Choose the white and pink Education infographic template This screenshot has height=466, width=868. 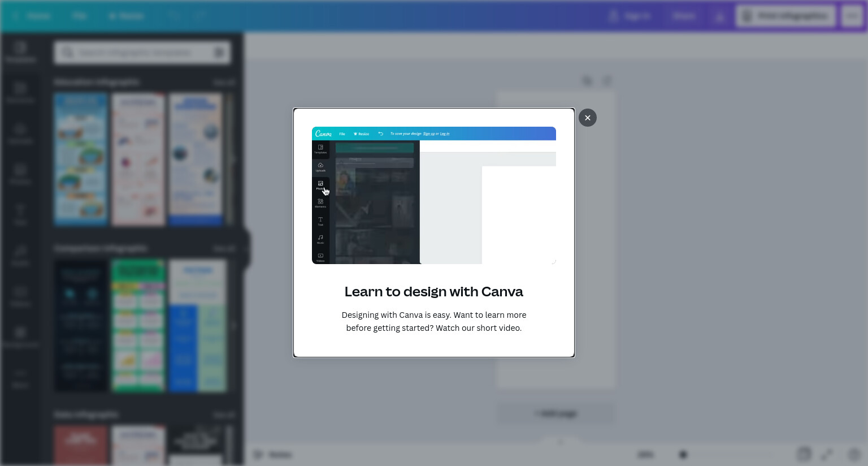138,159
